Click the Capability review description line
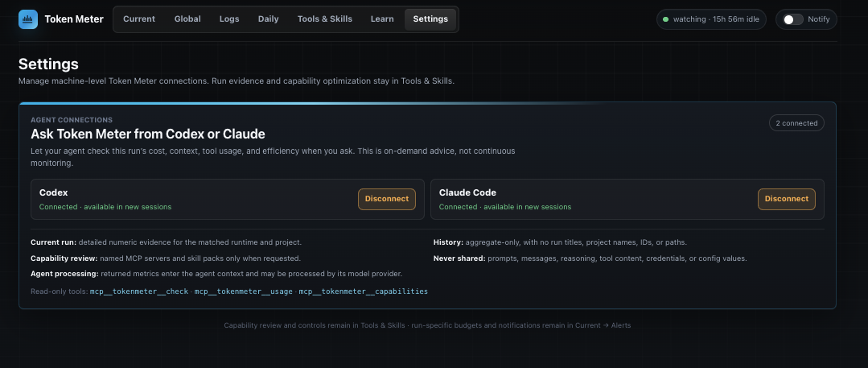 click(x=166, y=258)
